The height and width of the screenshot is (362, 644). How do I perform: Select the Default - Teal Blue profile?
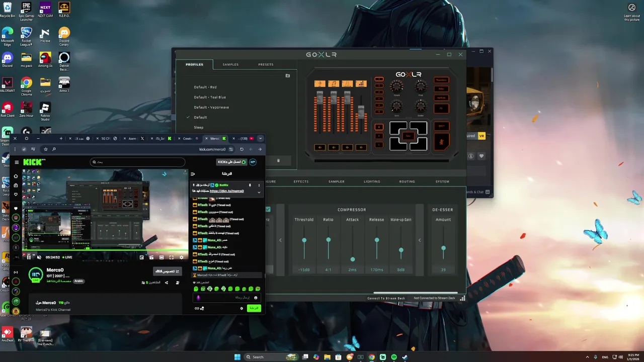click(210, 97)
